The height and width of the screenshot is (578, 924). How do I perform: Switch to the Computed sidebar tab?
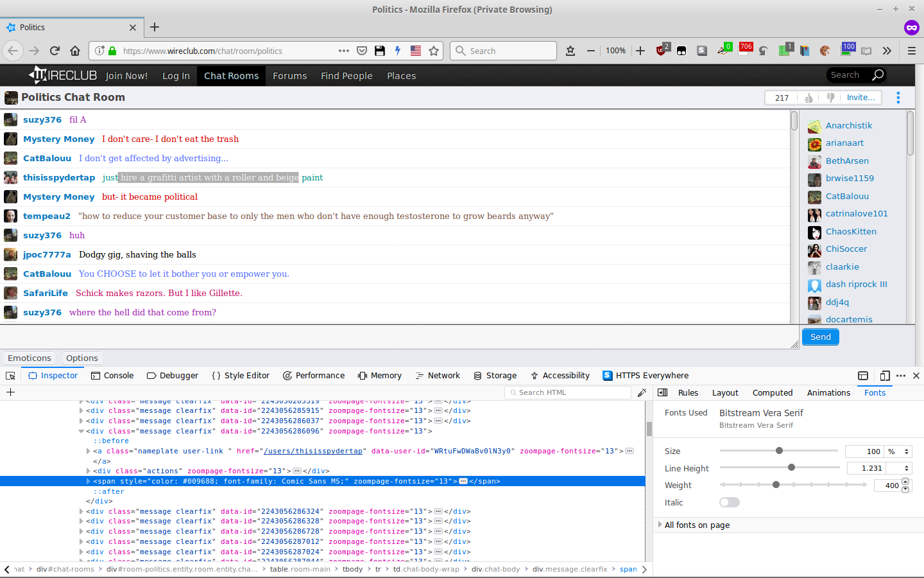point(773,392)
